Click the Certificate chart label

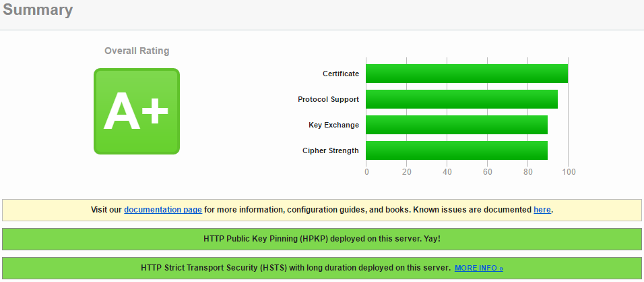[x=340, y=74]
